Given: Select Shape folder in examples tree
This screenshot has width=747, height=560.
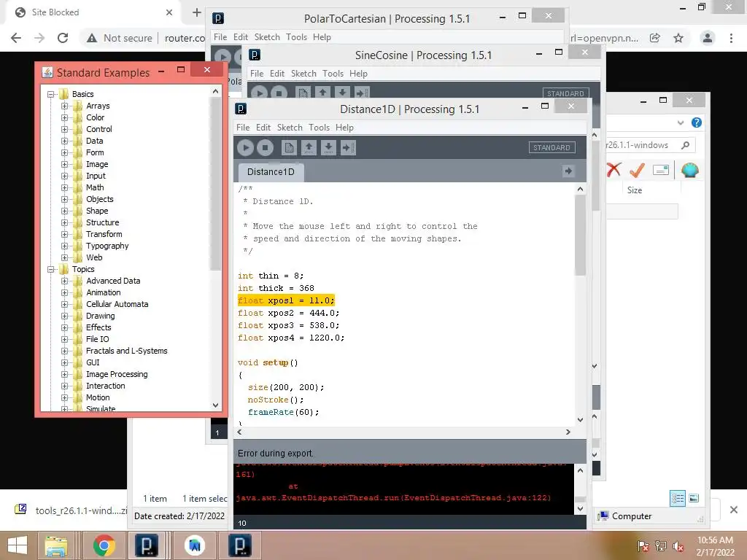Looking at the screenshot, I should [97, 211].
